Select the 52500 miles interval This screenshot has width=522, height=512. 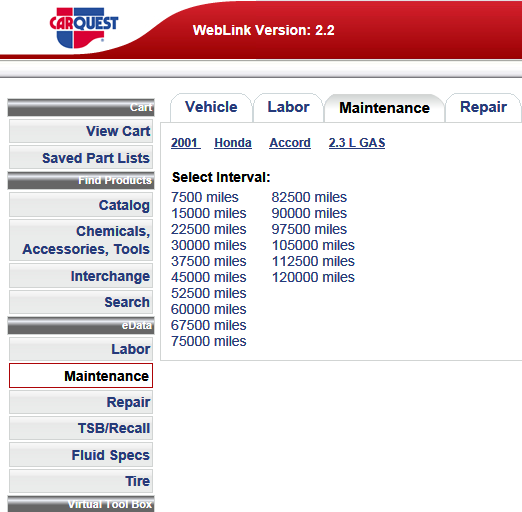tap(209, 293)
